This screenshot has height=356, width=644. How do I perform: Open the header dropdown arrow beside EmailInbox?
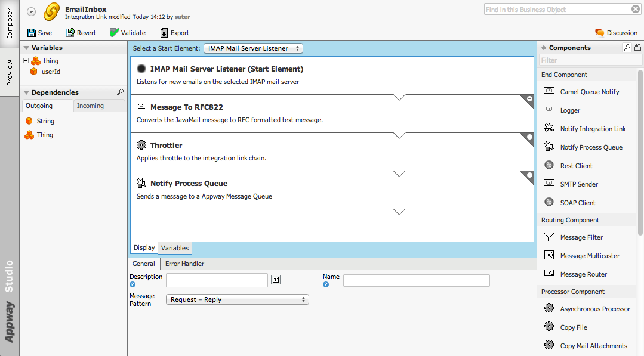coord(31,12)
